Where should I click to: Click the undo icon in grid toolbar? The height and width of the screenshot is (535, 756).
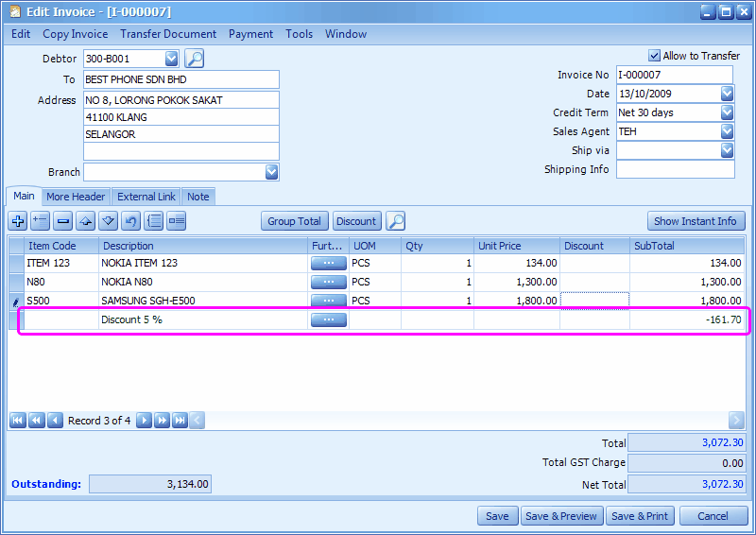[x=131, y=221]
